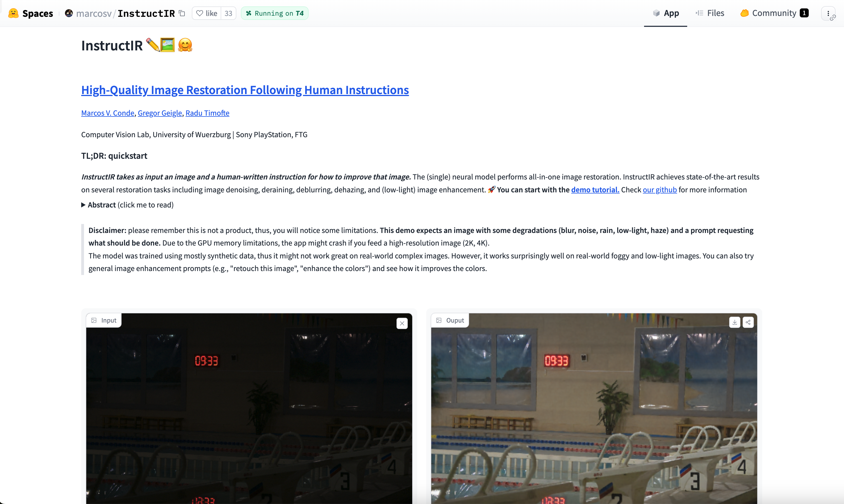Screen dimensions: 844x504
Task: Open Marcos V. Conde author link
Action: pyautogui.click(x=108, y=113)
